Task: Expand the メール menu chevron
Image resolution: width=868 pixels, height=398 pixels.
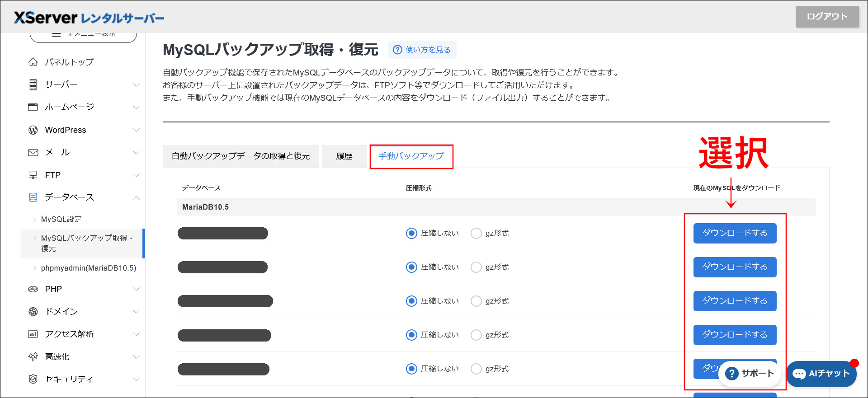Action: [136, 153]
